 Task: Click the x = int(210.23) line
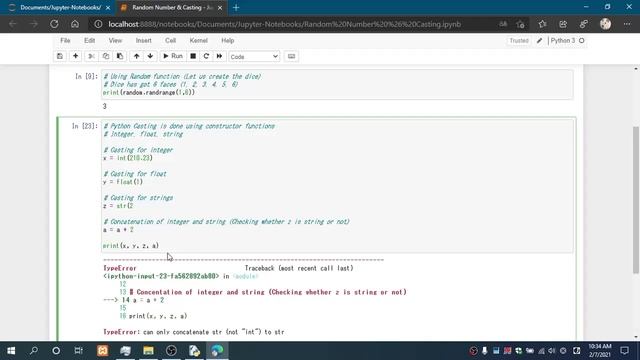coord(128,158)
